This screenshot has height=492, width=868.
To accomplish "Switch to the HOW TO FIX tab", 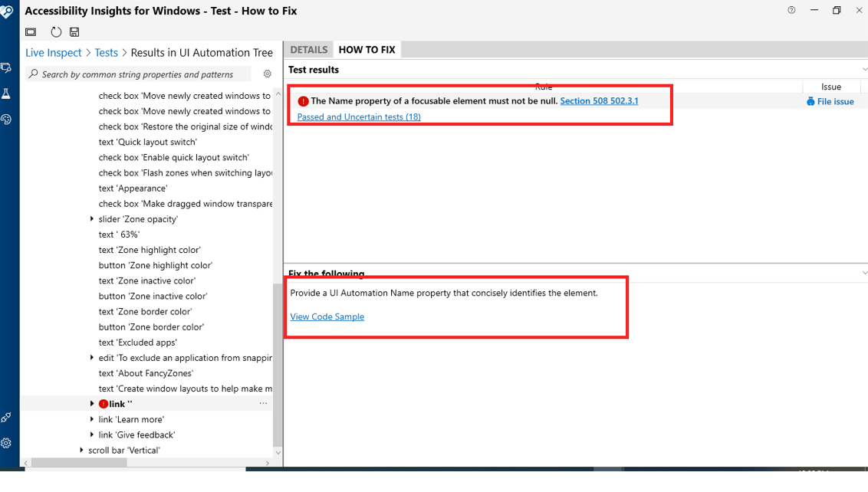I will [367, 49].
